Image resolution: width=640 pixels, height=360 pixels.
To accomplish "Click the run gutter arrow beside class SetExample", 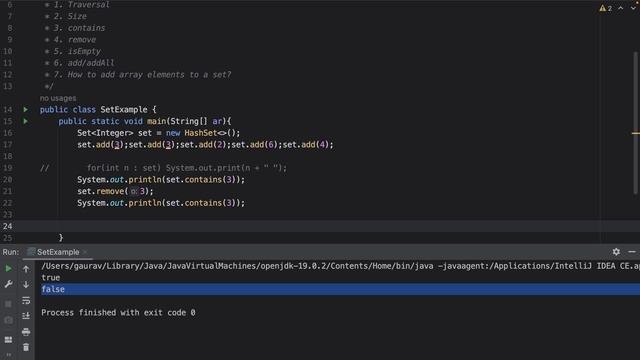I will (x=26, y=109).
